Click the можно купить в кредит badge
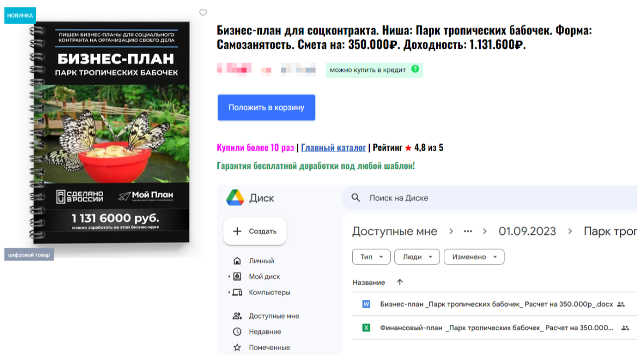This screenshot has width=644, height=355. 374,70
